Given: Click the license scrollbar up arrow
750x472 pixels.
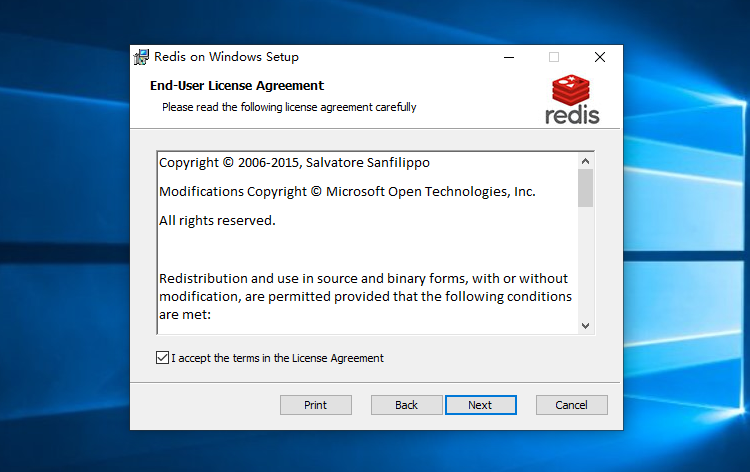Looking at the screenshot, I should coord(585,161).
